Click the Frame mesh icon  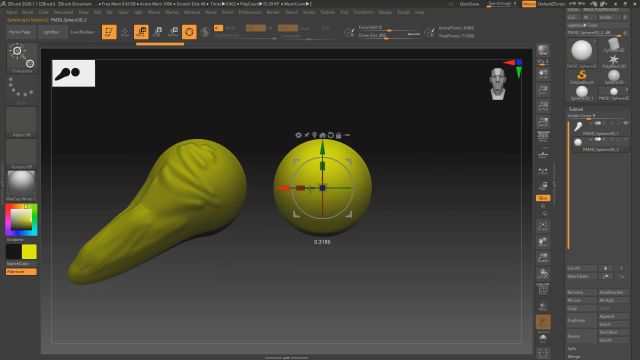click(x=543, y=226)
